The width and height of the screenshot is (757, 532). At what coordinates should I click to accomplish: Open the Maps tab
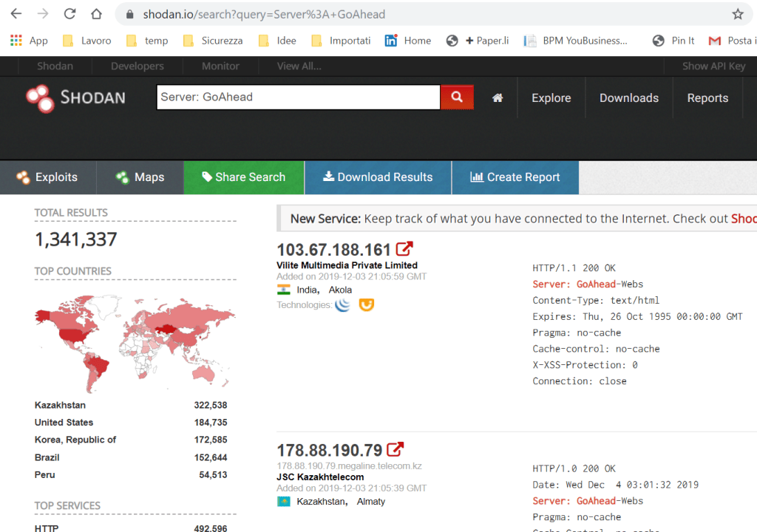[x=140, y=177]
